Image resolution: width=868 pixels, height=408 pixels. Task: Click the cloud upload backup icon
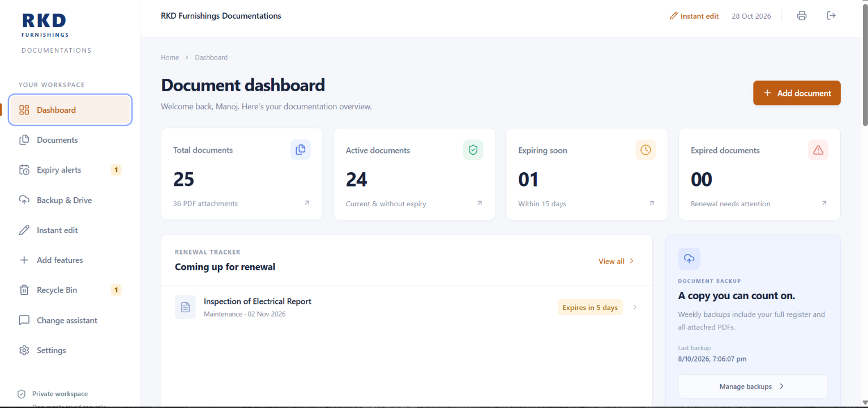[x=689, y=258]
